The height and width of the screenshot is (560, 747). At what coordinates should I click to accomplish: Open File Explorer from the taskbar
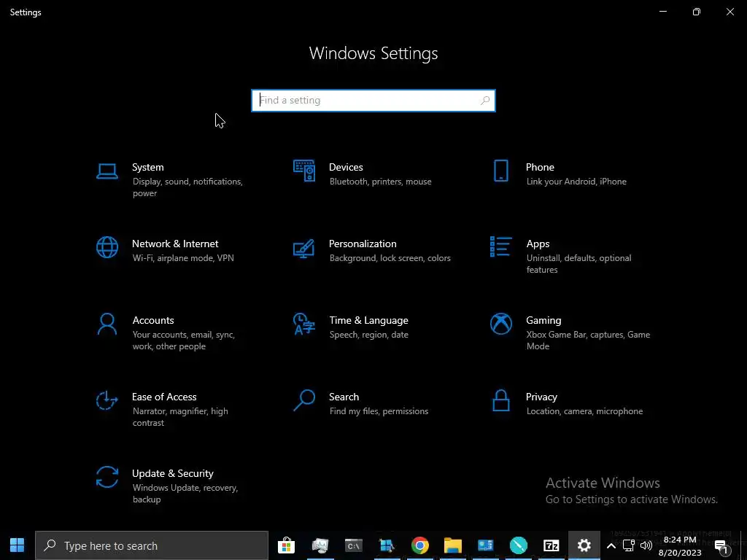(452, 545)
